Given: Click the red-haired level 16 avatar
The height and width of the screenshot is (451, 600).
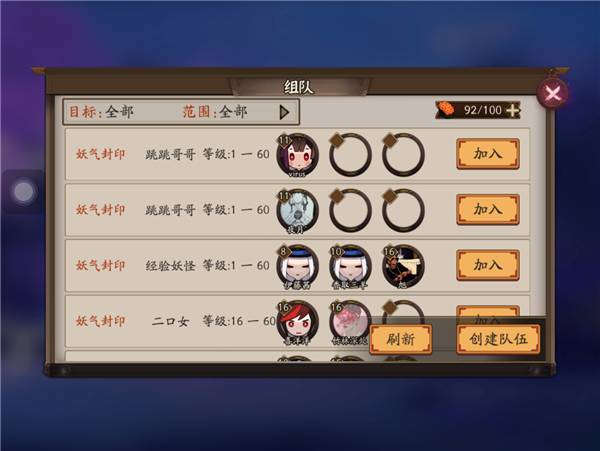Looking at the screenshot, I should (297, 322).
